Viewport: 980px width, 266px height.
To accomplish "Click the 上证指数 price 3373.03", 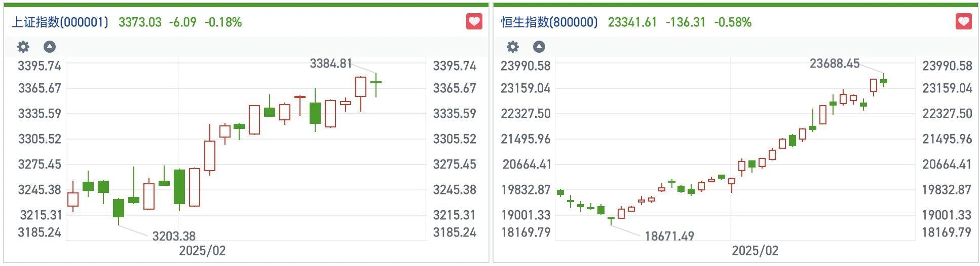I will (140, 22).
